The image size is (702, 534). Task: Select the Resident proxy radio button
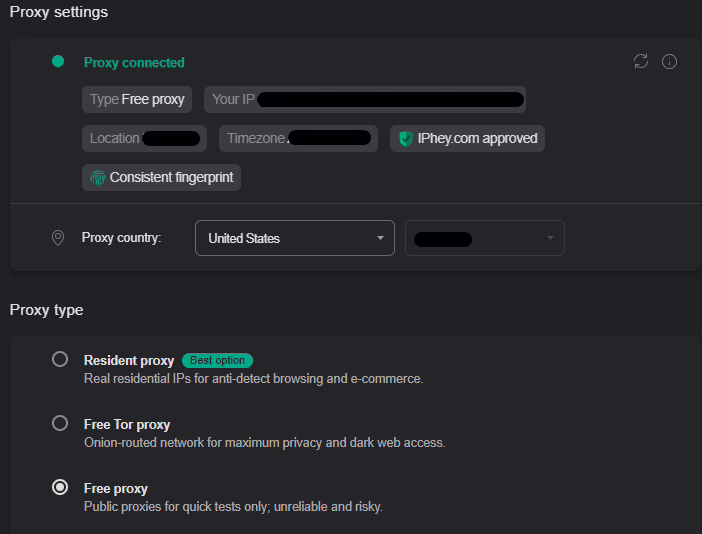(60, 360)
